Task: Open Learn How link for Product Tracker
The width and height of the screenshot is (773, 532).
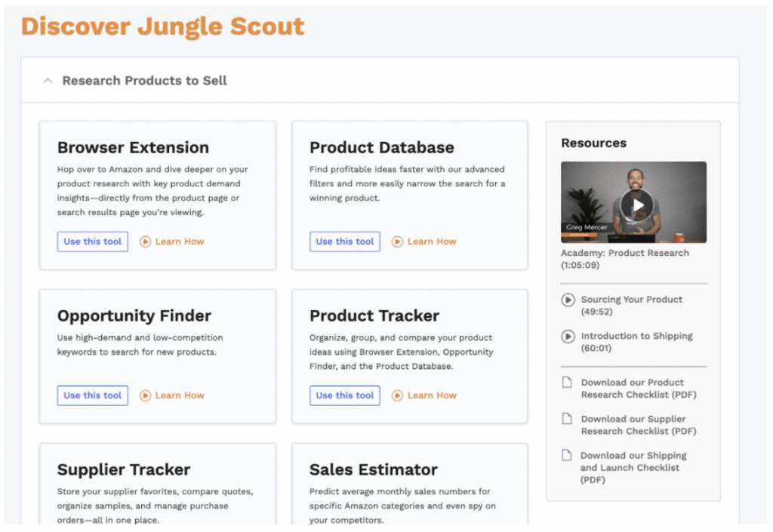Action: [432, 395]
